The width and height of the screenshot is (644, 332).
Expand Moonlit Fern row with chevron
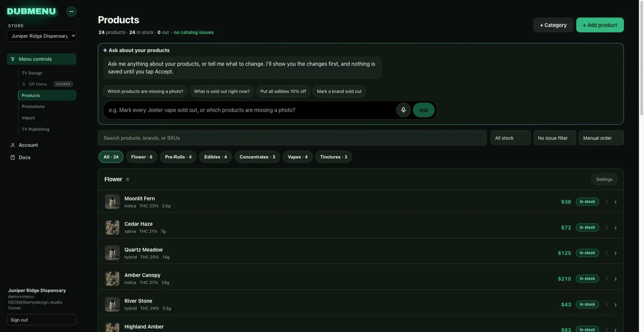click(x=615, y=202)
